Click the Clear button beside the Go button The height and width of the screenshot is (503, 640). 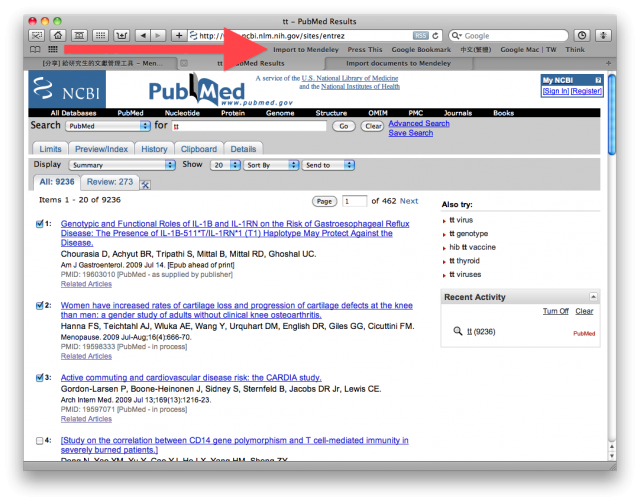373,126
